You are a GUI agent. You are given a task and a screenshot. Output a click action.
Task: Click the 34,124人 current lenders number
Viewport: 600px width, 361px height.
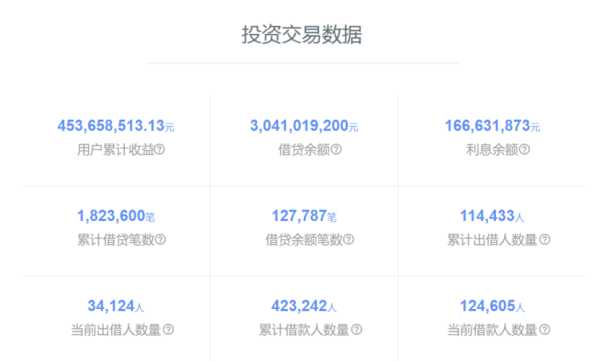tap(116, 306)
